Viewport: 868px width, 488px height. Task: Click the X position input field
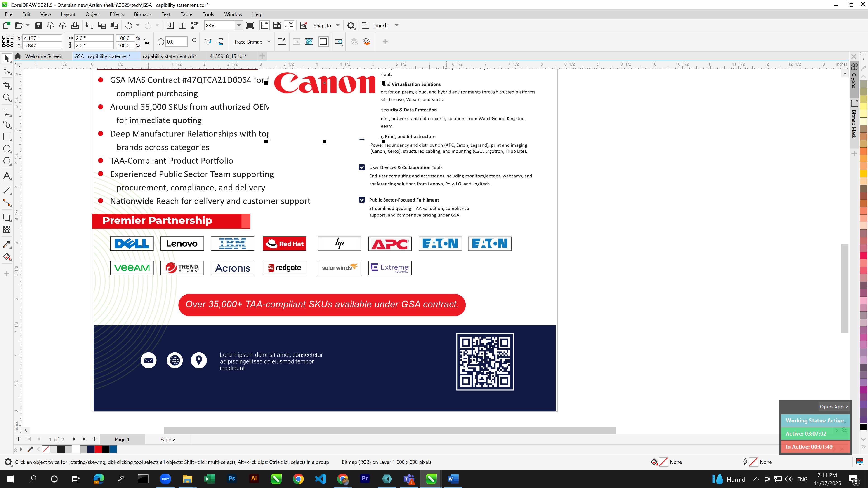42,38
